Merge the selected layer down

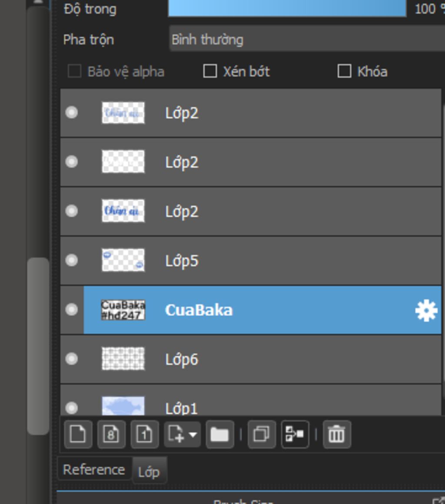click(x=295, y=434)
